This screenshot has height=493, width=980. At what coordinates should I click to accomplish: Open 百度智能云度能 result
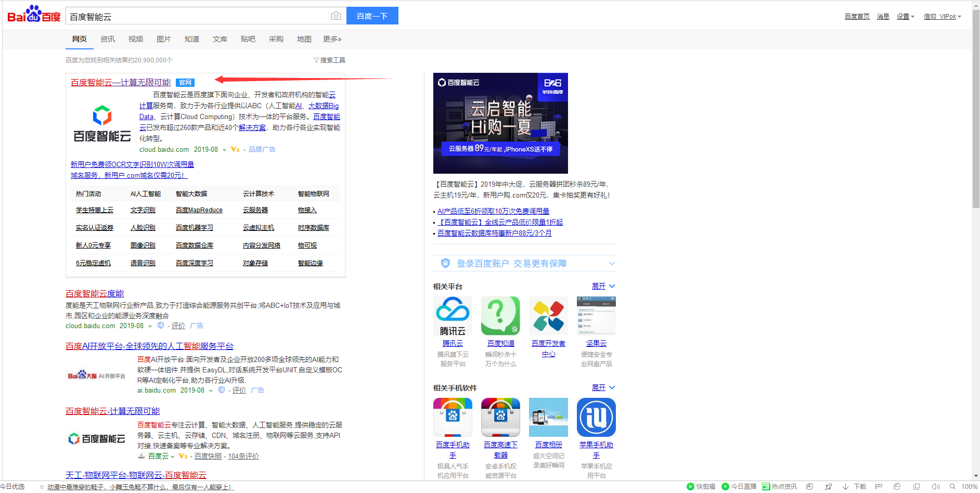[x=95, y=294]
